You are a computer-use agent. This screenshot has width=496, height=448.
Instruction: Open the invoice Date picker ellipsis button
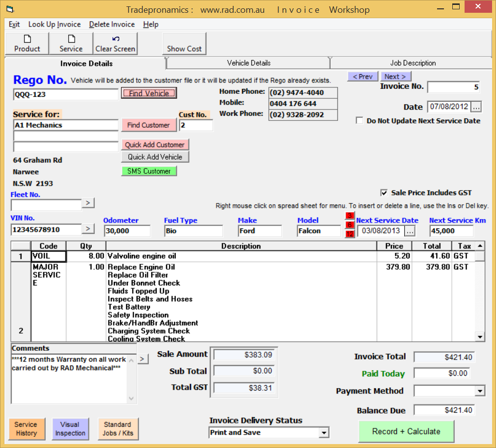[x=476, y=107]
